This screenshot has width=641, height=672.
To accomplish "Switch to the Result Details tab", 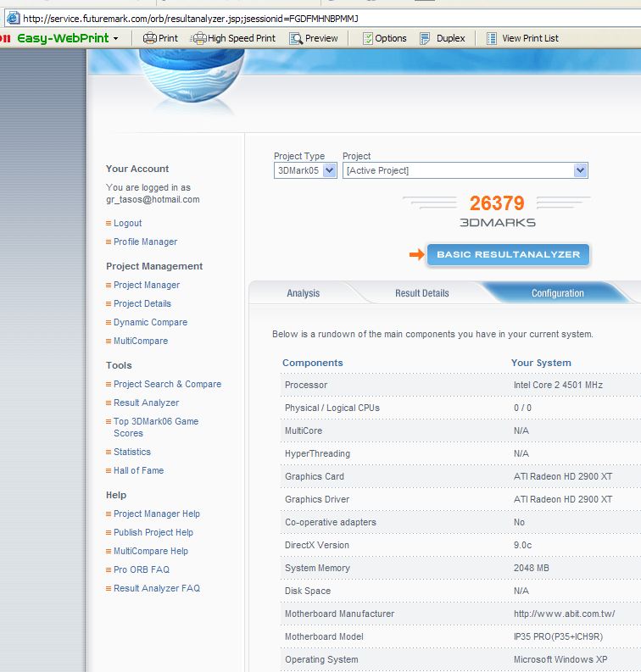I will pyautogui.click(x=422, y=293).
